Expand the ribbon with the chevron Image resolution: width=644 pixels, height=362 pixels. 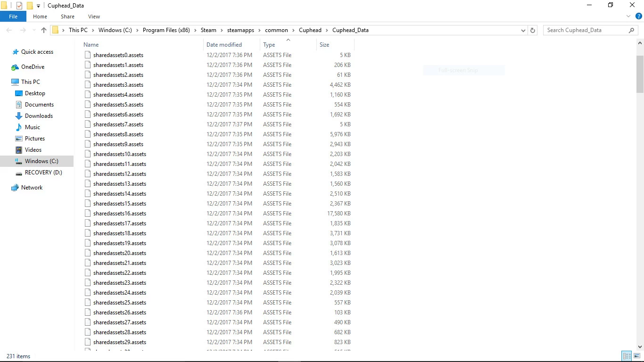[628, 16]
